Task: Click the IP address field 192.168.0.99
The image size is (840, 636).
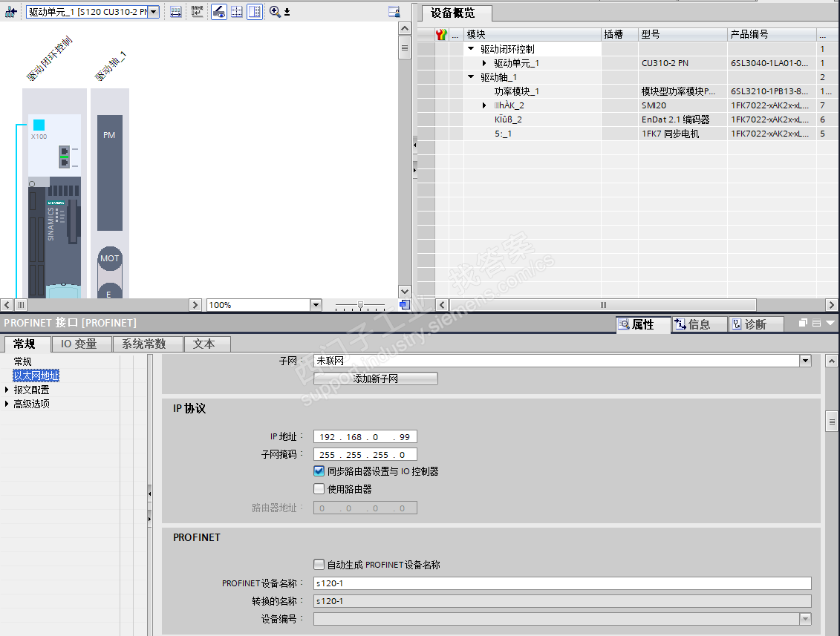Action: coord(365,437)
